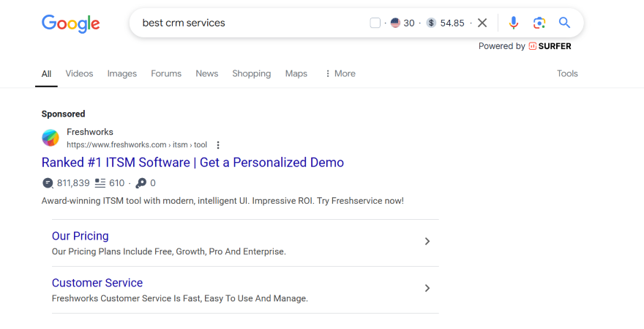
Task: Click the dollar CPC icon
Action: coord(431,23)
